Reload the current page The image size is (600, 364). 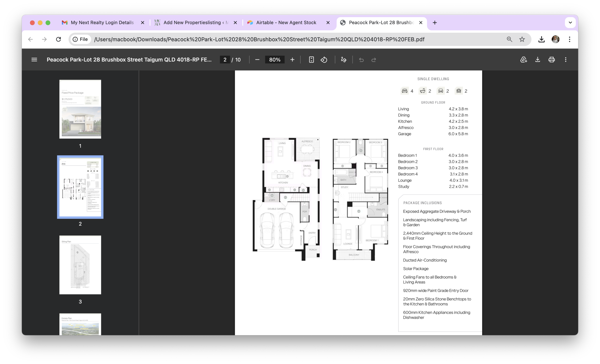[58, 39]
